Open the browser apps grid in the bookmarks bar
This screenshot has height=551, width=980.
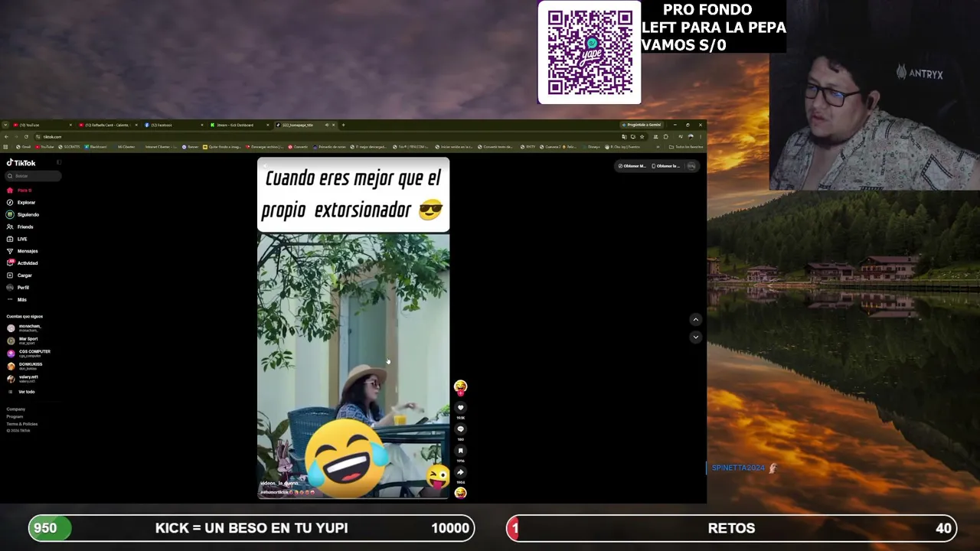(5, 147)
